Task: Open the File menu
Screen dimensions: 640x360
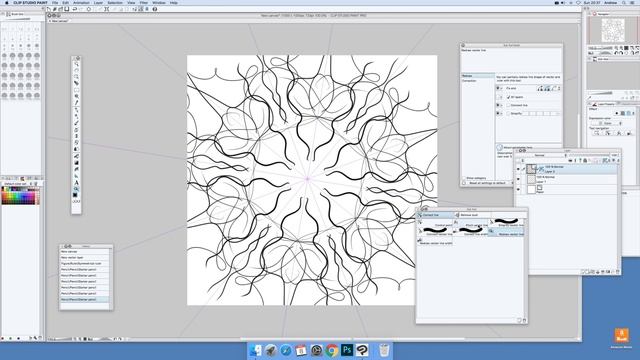Action: tap(55, 3)
